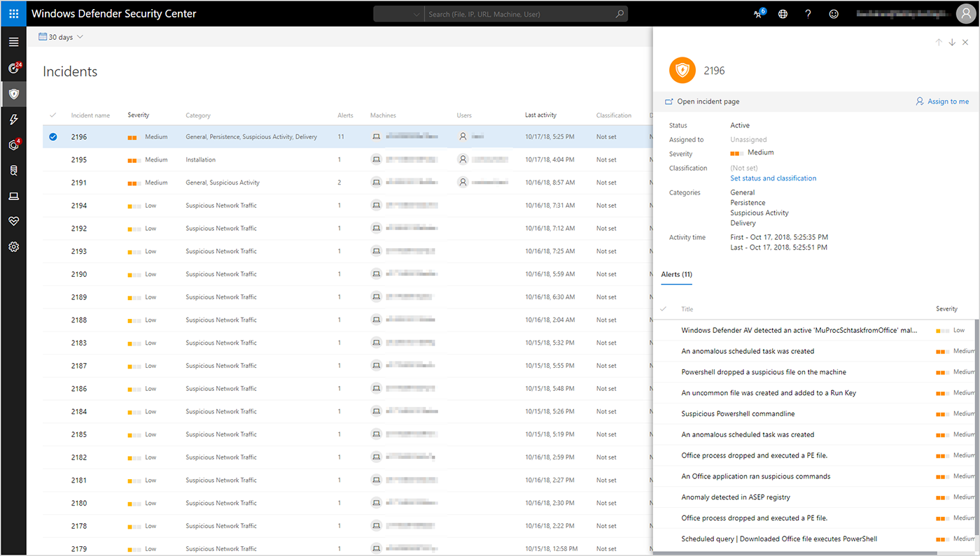Open Advanced hunting in the sidebar
Image resolution: width=980 pixels, height=556 pixels.
(13, 169)
